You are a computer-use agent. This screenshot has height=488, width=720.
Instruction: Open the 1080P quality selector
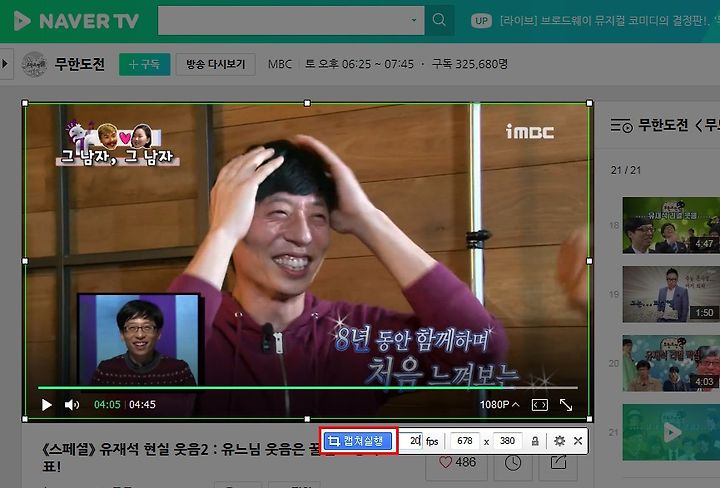pos(500,404)
